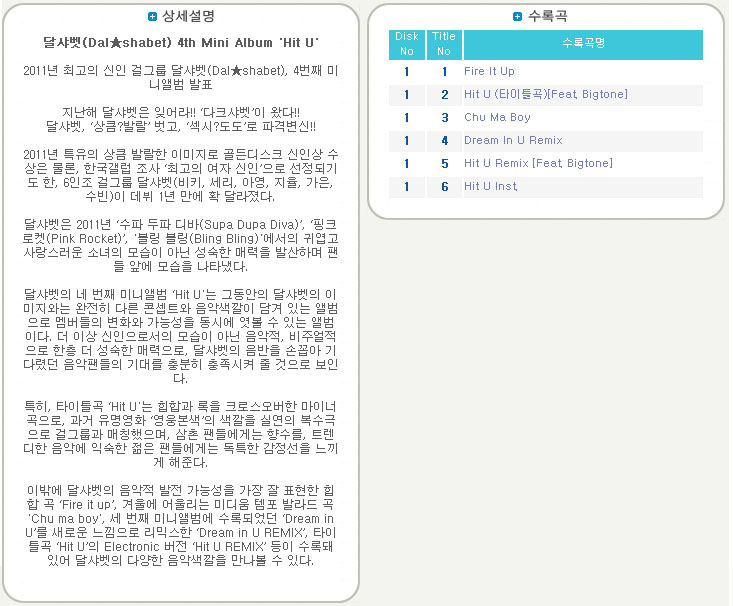
Task: Click the Title No column header
Action: pos(444,44)
